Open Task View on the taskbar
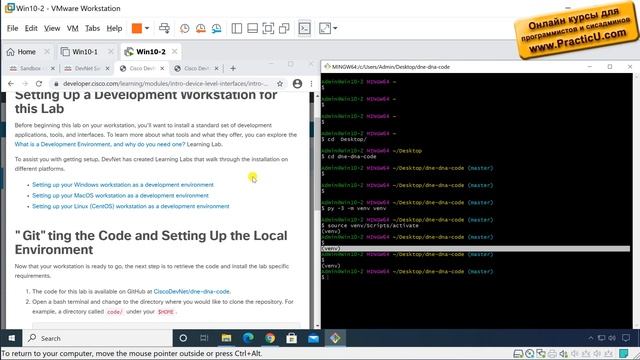The image size is (640, 360). coord(204,338)
